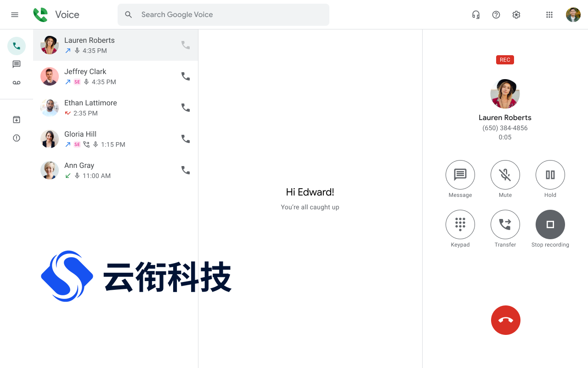Viewport: 588px width, 368px height.
Task: End the call with the red button
Action: coord(506,320)
